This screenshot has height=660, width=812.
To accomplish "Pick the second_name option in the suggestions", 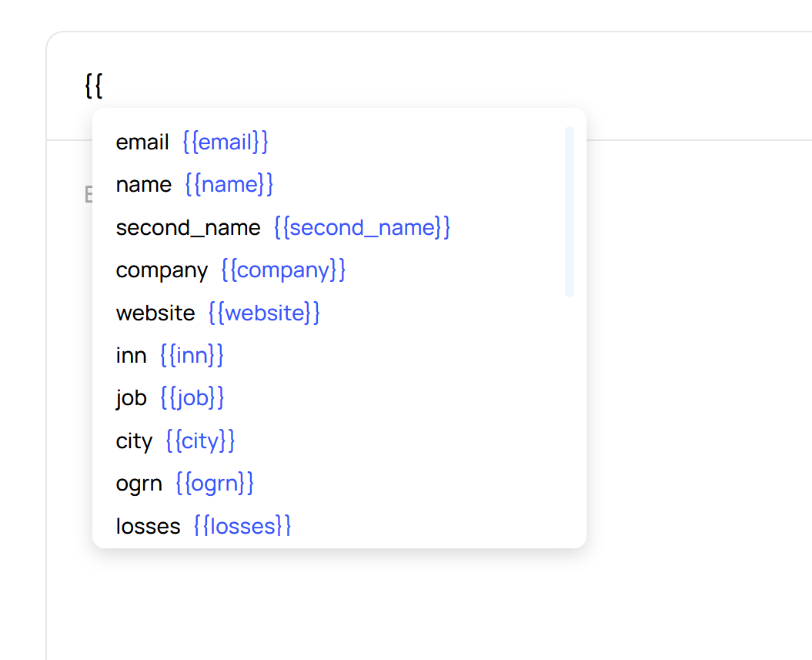I will tap(189, 228).
